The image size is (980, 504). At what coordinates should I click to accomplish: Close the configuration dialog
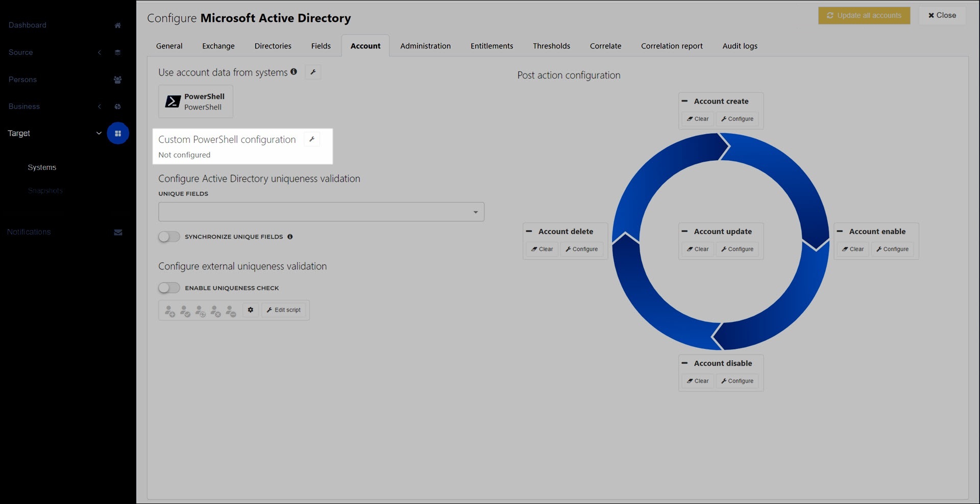coord(942,15)
